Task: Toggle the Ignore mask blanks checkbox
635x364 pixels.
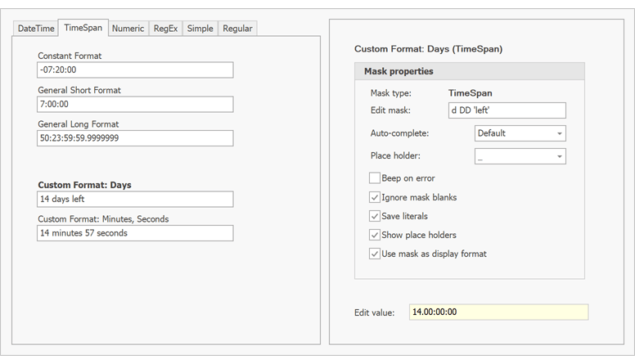Action: (375, 197)
